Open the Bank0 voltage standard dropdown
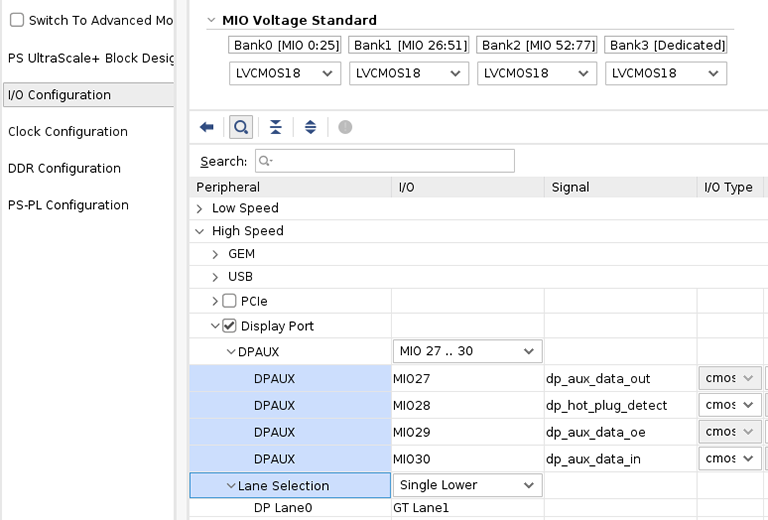Screen dimensions: 768x520 click(285, 73)
